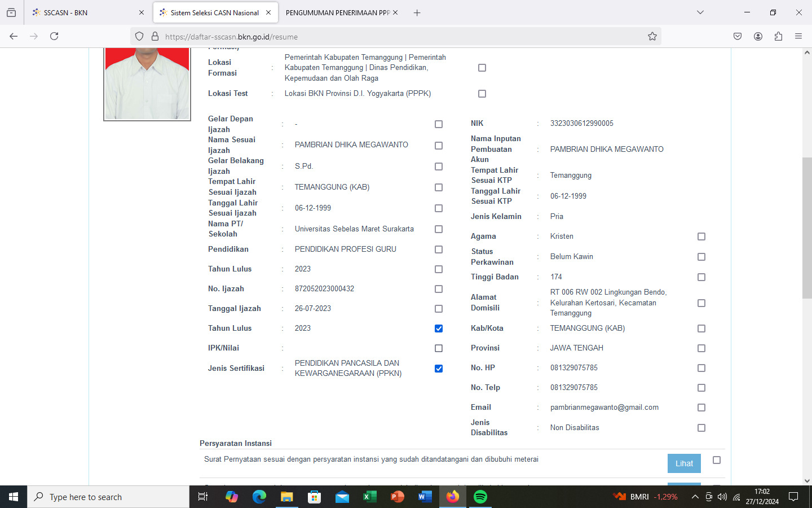Tick the Email checkbox
812x508 pixels.
(701, 408)
